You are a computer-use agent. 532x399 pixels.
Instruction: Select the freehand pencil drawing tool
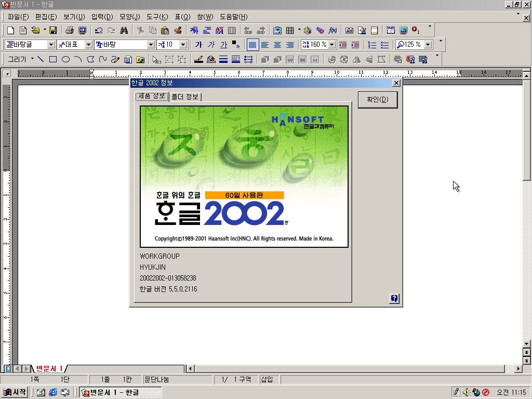pyautogui.click(x=115, y=59)
